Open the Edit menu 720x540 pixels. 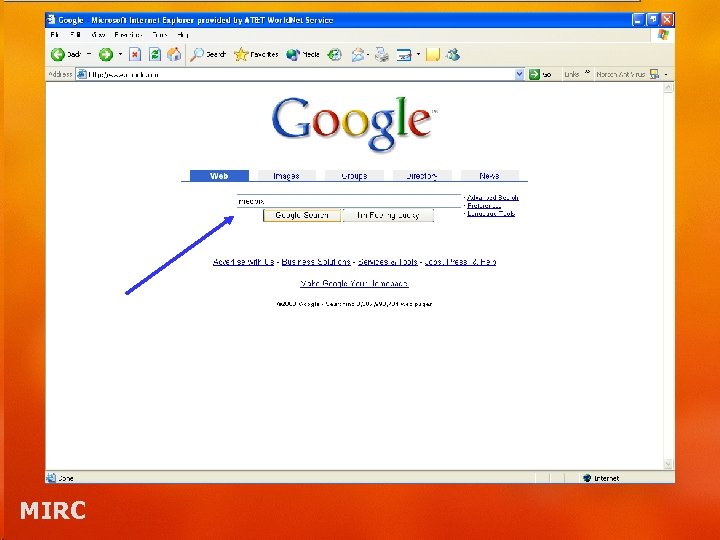[x=75, y=35]
